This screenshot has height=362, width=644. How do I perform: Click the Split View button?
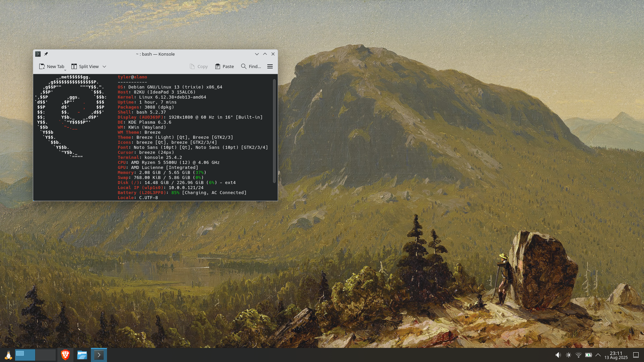pyautogui.click(x=85, y=66)
